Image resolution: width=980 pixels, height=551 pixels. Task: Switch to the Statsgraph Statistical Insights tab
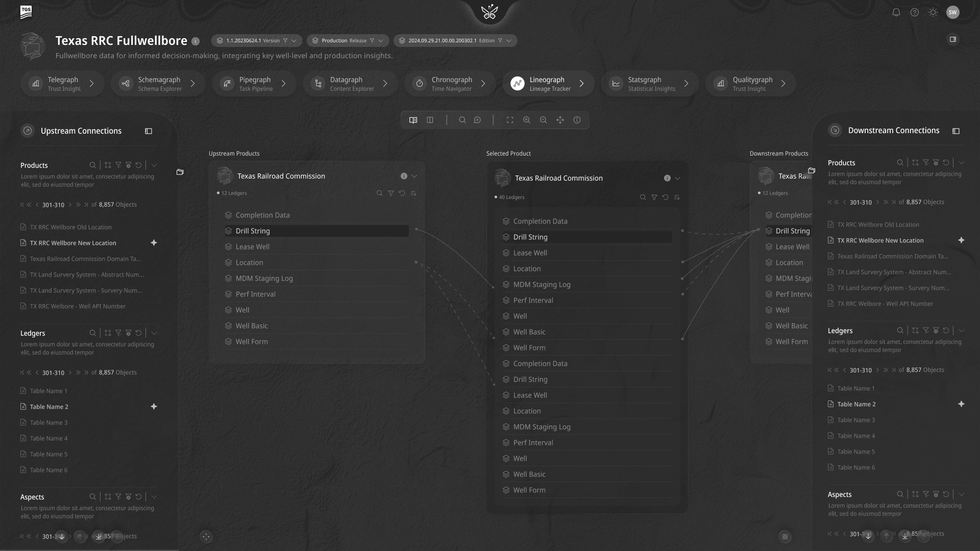point(650,84)
